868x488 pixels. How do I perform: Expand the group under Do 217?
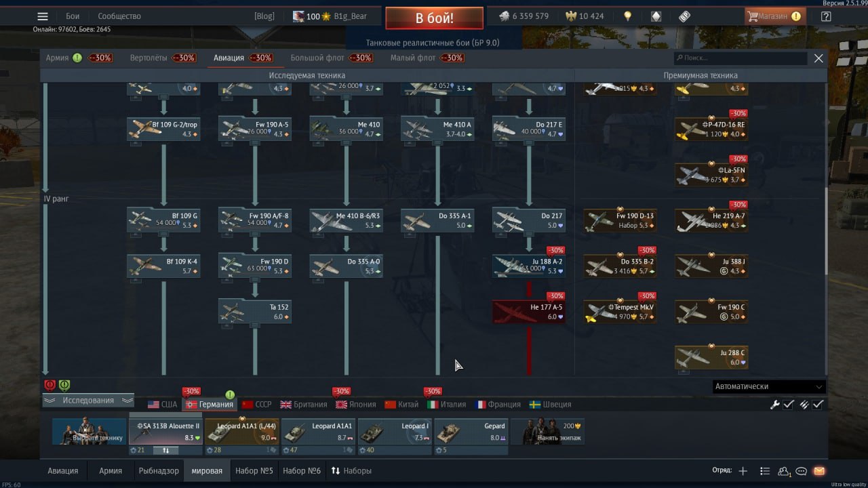[528, 233]
